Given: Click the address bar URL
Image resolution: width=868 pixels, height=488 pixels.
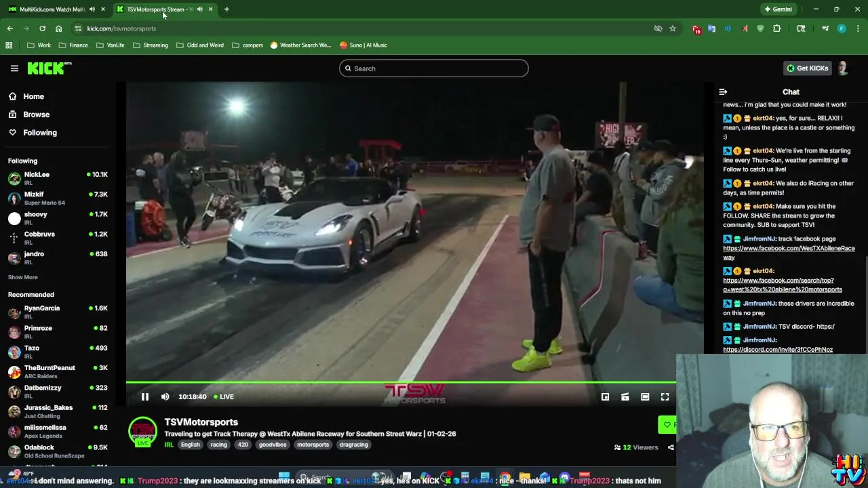Looking at the screenshot, I should (121, 28).
